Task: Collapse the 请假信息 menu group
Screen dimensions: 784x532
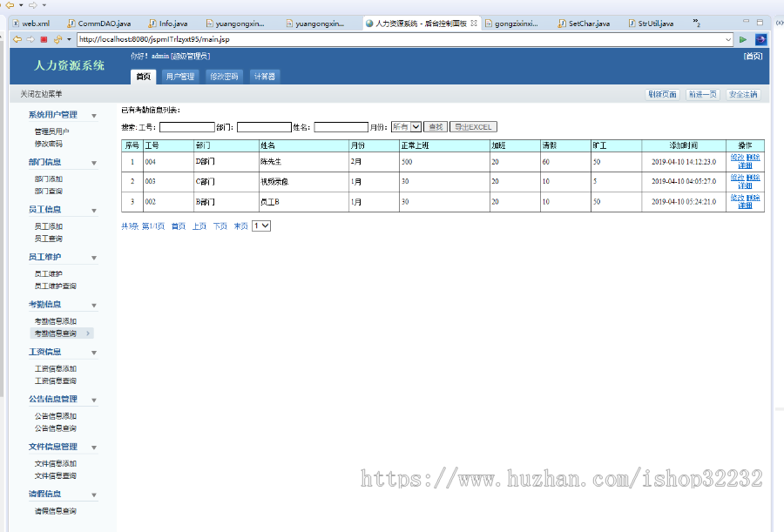Action: tap(94, 495)
